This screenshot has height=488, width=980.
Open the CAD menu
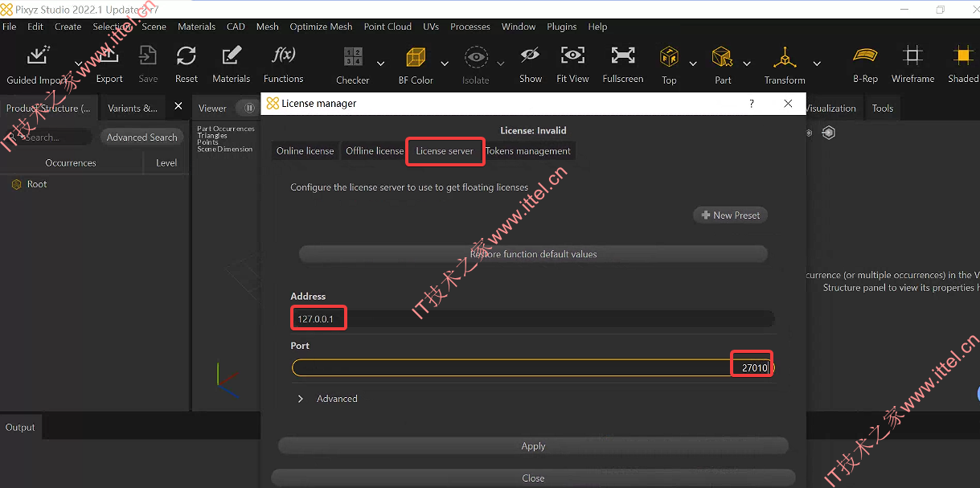click(236, 27)
